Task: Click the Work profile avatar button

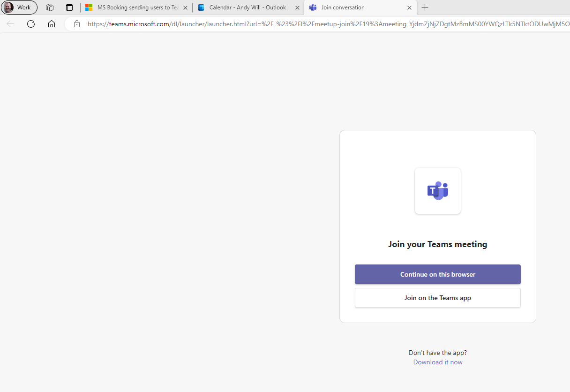Action: coord(19,8)
